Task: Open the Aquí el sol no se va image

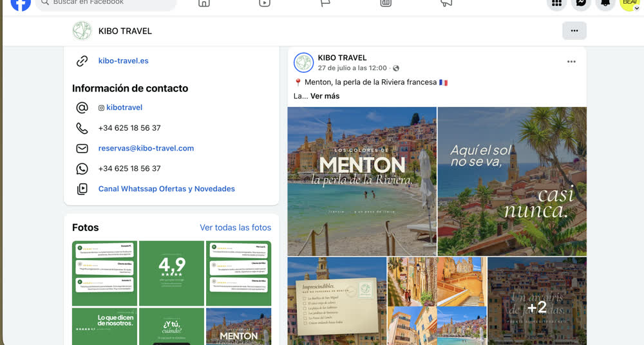Action: (512, 182)
